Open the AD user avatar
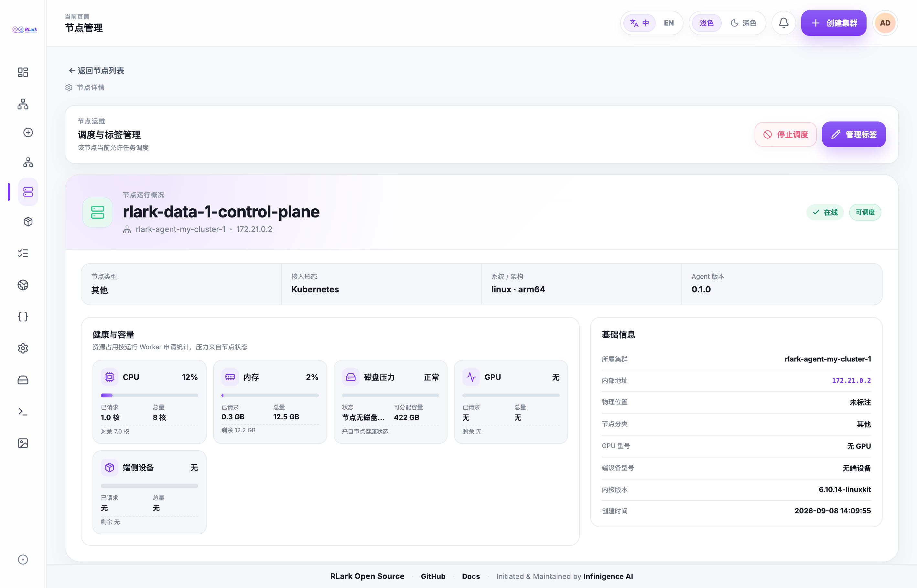Screen dimensions: 917x588 point(885,23)
